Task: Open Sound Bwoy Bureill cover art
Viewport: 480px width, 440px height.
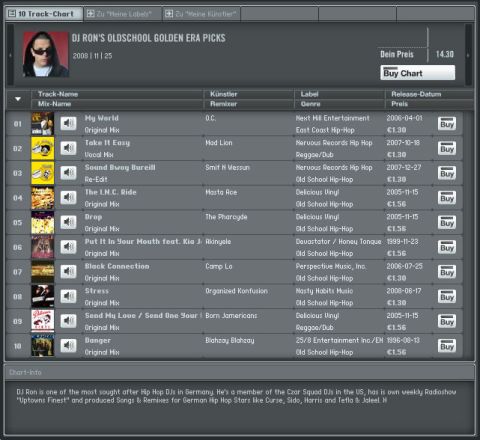Action: click(x=42, y=173)
